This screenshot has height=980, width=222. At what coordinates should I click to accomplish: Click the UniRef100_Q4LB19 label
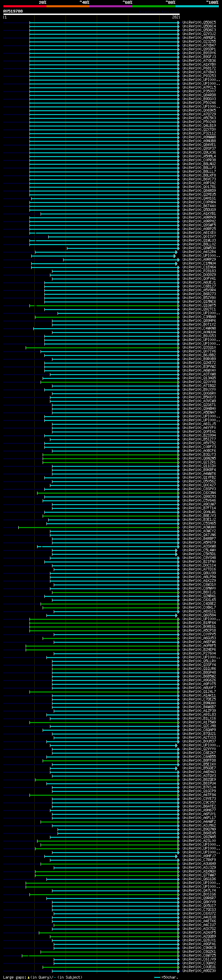tap(199, 125)
